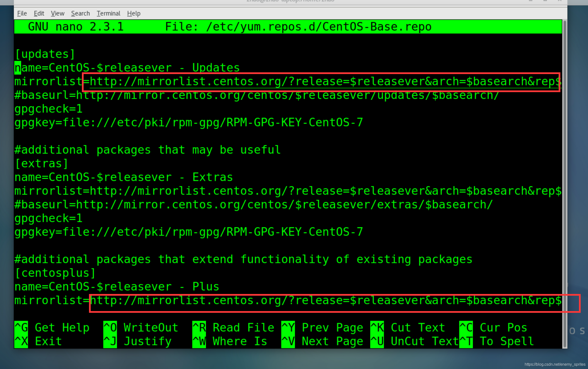Click the gpgcheck=1 line under [extras]
This screenshot has height=369, width=588.
coord(48,218)
